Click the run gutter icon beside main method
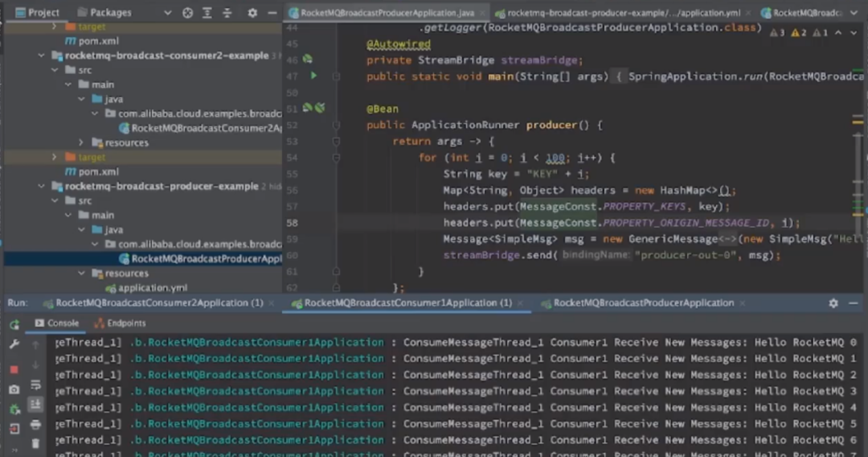 [313, 76]
